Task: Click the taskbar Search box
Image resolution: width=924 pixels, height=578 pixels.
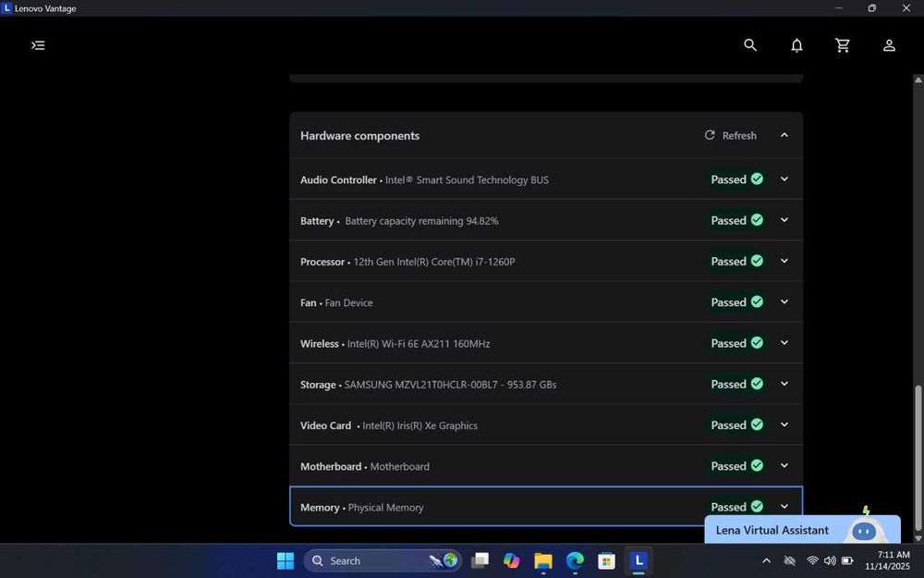Action: (383, 560)
